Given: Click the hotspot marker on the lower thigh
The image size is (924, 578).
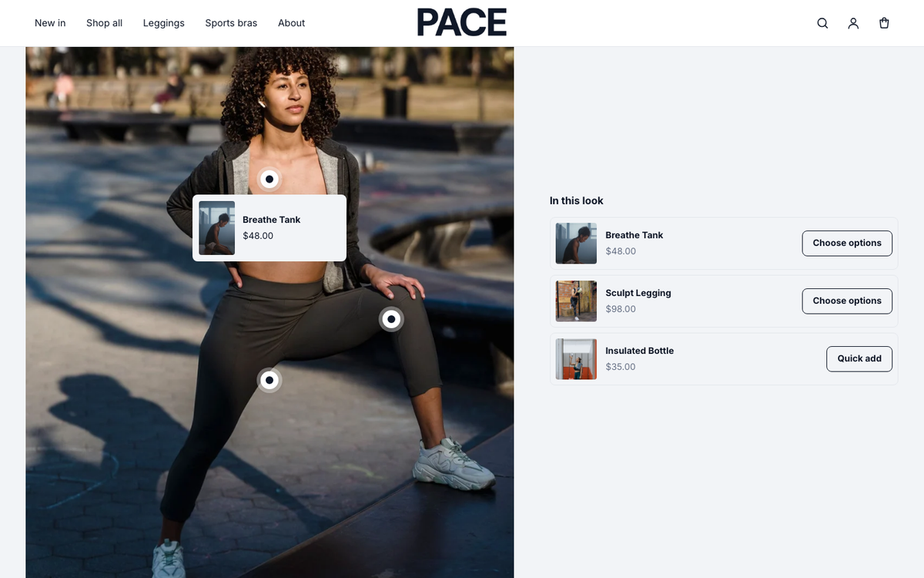Looking at the screenshot, I should coord(269,380).
